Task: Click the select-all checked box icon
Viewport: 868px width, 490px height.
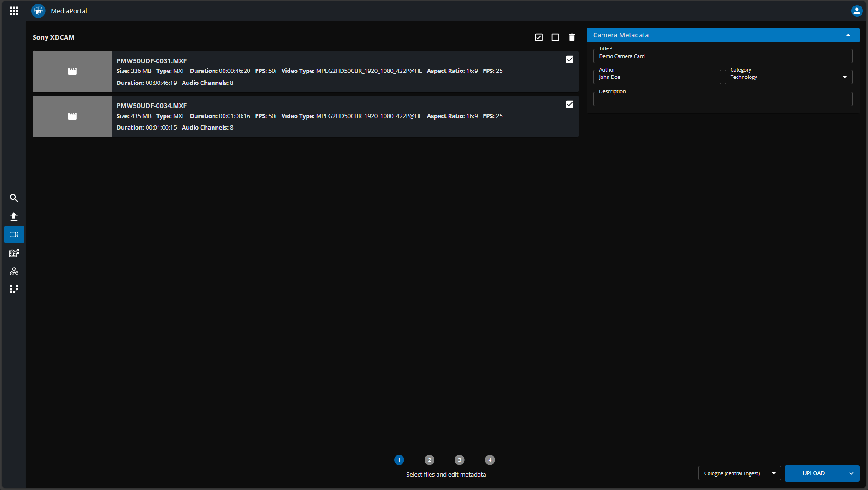Action: [538, 37]
